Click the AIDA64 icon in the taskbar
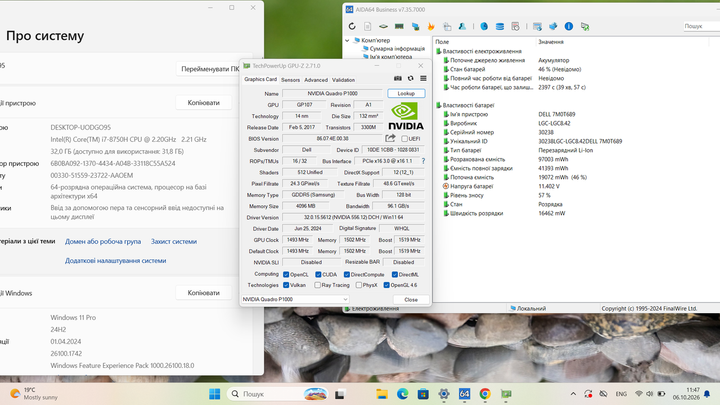Screen dimensions: 720x405 click(464, 394)
